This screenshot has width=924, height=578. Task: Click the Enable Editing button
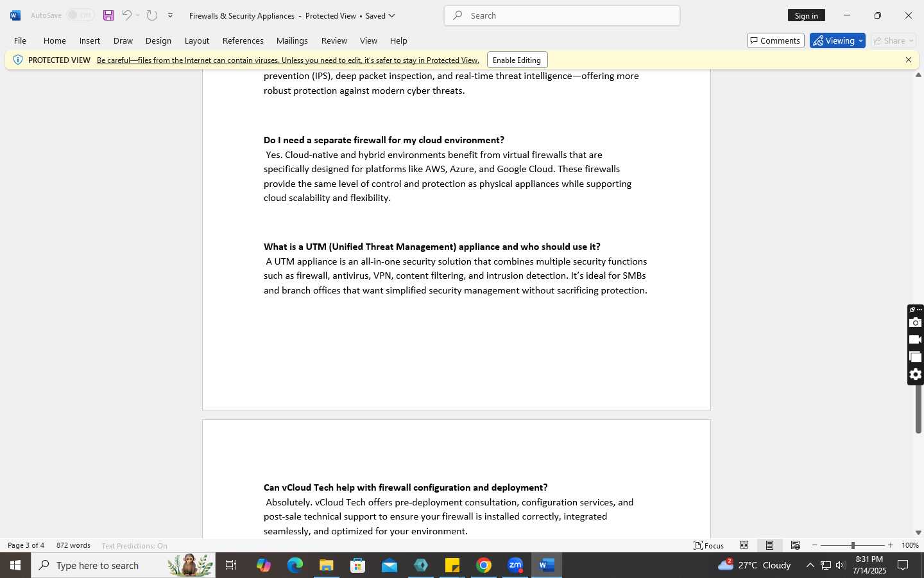point(517,60)
